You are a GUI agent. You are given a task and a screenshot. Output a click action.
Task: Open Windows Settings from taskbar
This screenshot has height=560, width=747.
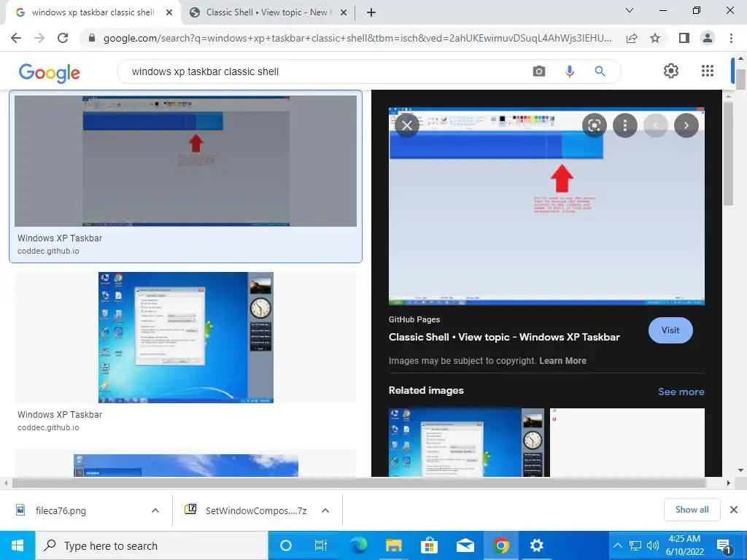[x=536, y=545]
